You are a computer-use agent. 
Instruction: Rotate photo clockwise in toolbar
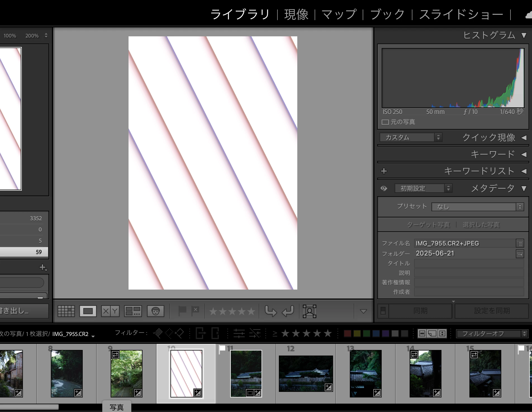[288, 311]
